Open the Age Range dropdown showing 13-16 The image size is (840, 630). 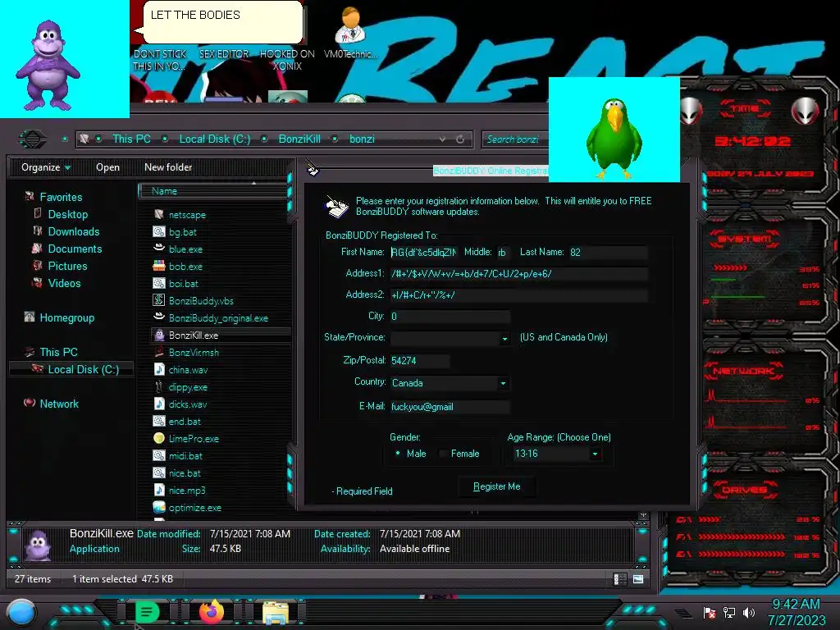(594, 454)
